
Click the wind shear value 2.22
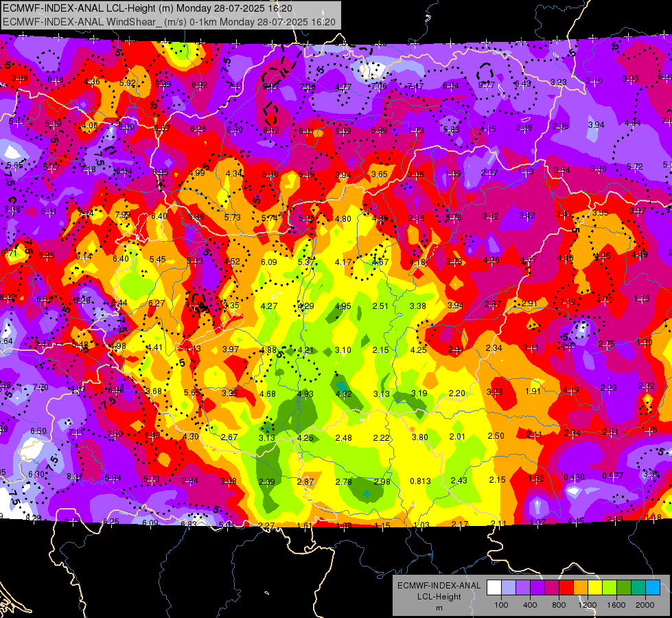click(x=382, y=437)
